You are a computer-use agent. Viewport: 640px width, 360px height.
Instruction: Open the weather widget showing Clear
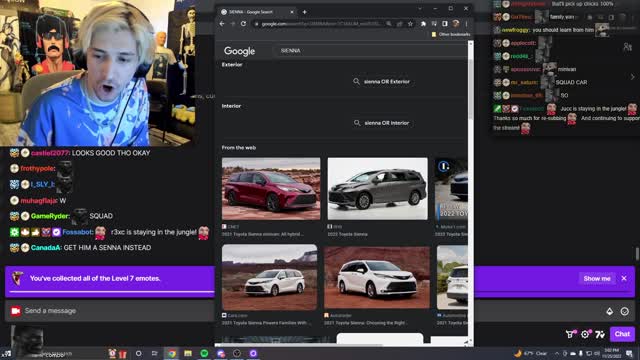coord(531,353)
